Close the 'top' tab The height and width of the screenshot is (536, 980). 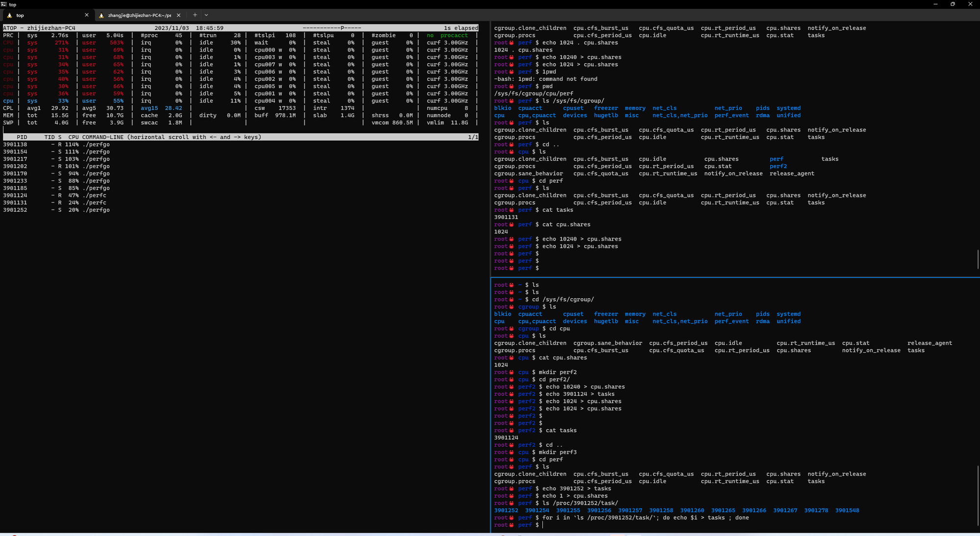pyautogui.click(x=87, y=15)
